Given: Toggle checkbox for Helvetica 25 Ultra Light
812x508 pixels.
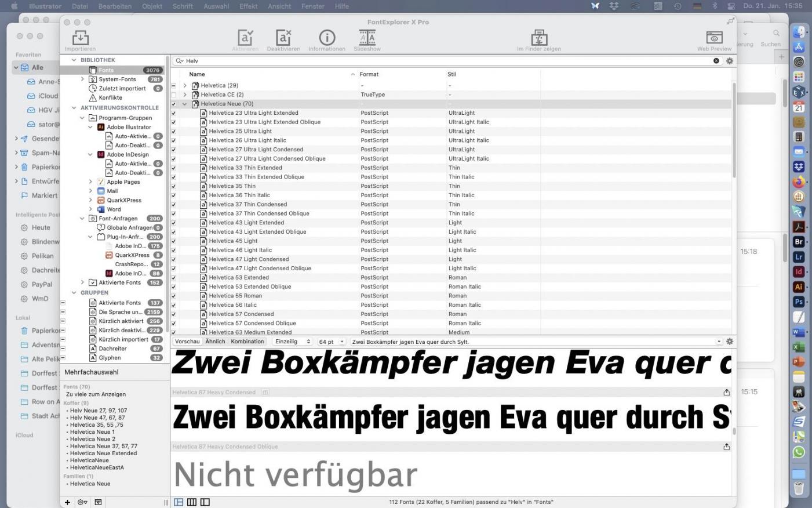Looking at the screenshot, I should [173, 131].
